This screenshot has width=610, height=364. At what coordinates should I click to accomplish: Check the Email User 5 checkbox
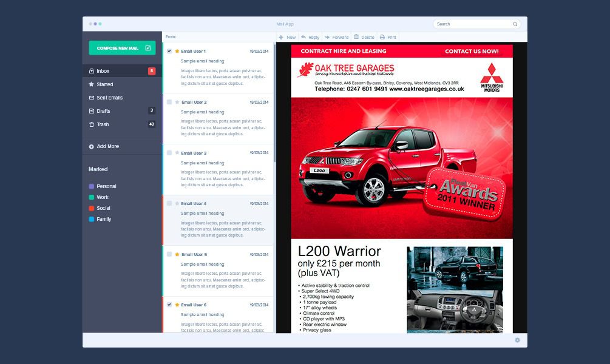[x=169, y=254]
